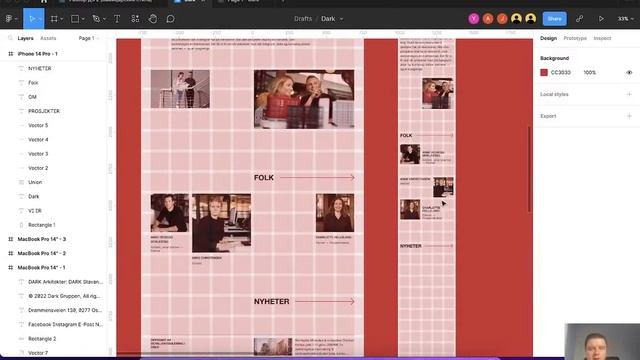
Task: Expand MacBook Pro 14" - 2 frame
Action: (11, 253)
